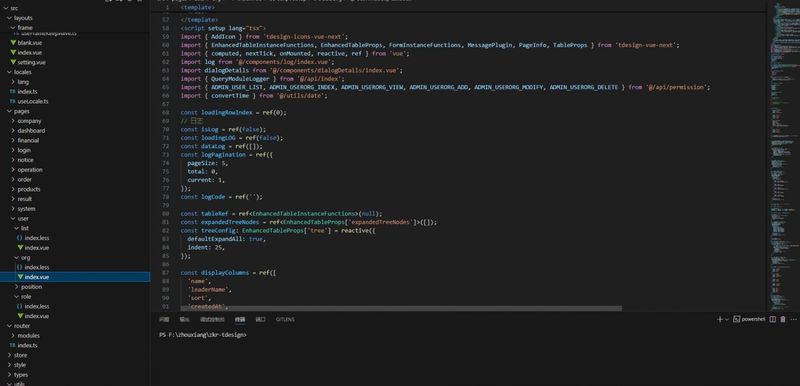Open setting.vue via its Vue icon
This screenshot has height=386, width=800.
pyautogui.click(x=13, y=62)
